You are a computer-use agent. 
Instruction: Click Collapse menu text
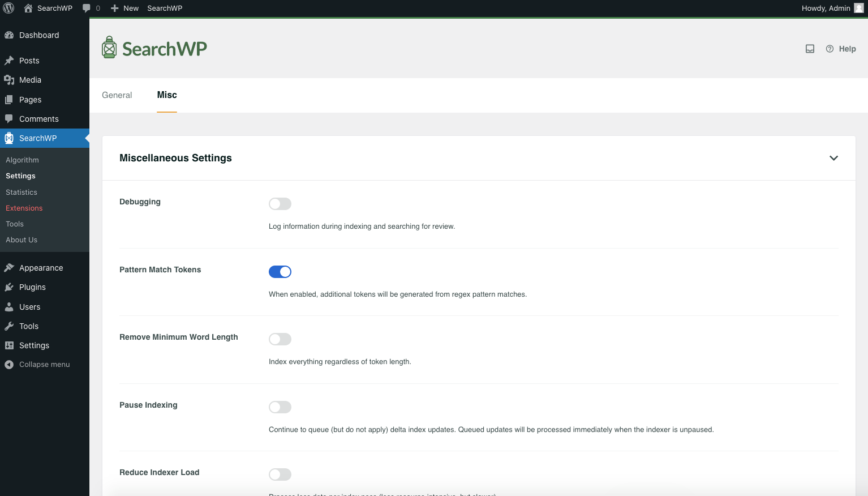(45, 365)
